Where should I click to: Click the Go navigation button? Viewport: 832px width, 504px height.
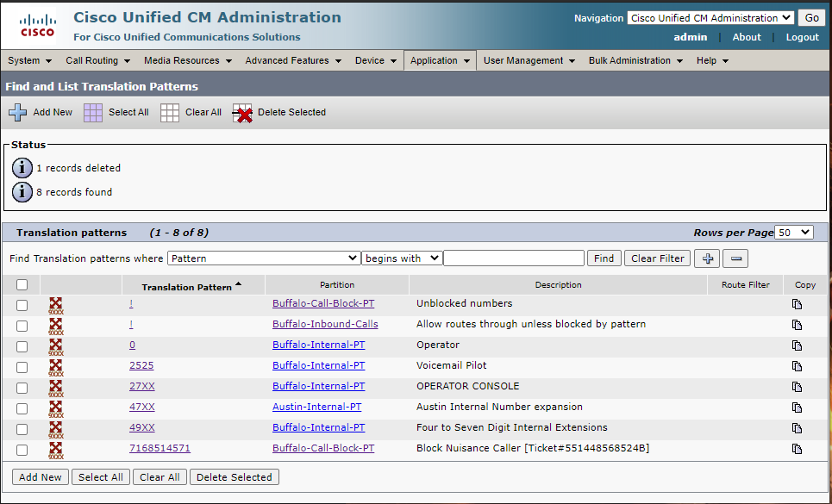pyautogui.click(x=812, y=18)
